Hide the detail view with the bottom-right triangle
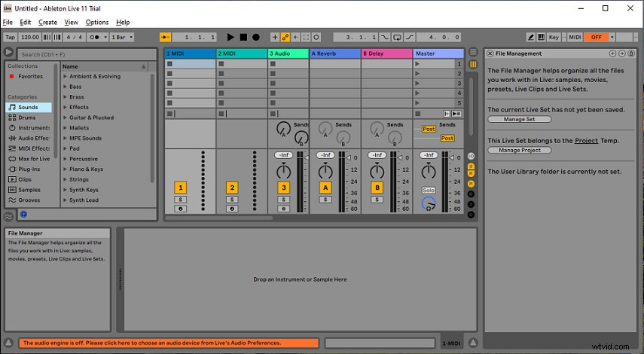Viewport: 644px width, 354px height. [x=473, y=343]
